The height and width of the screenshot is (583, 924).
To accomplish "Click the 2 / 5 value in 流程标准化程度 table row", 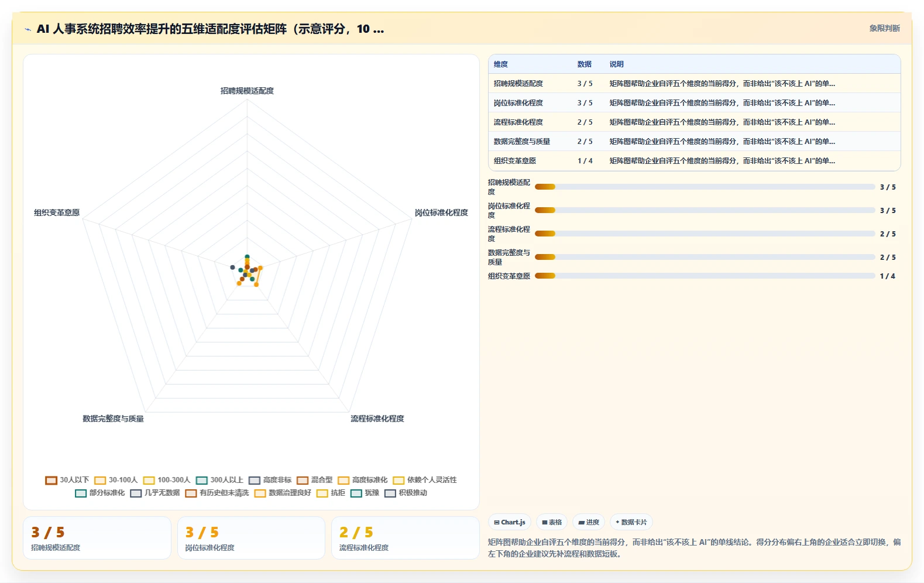I will pos(585,122).
